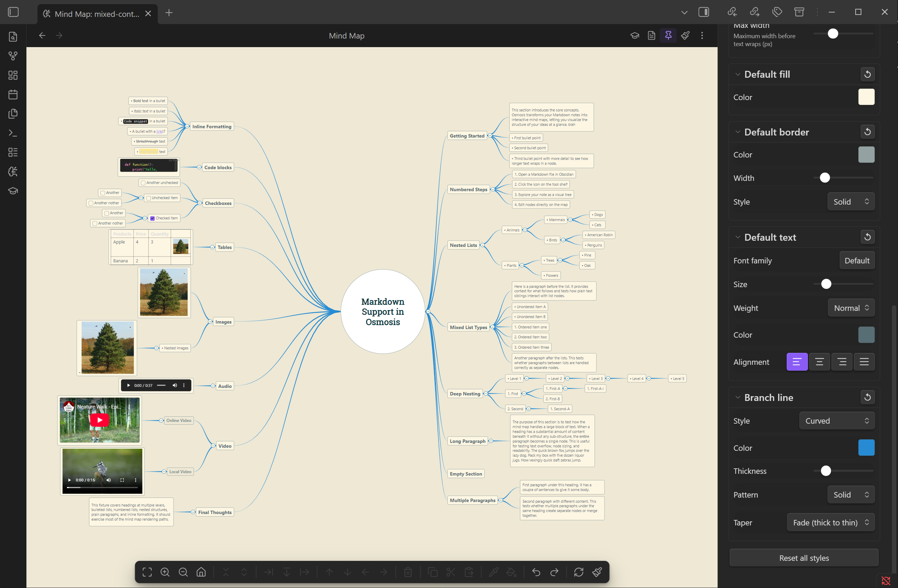Select the zoom in tool on canvas toolbar

click(165, 572)
